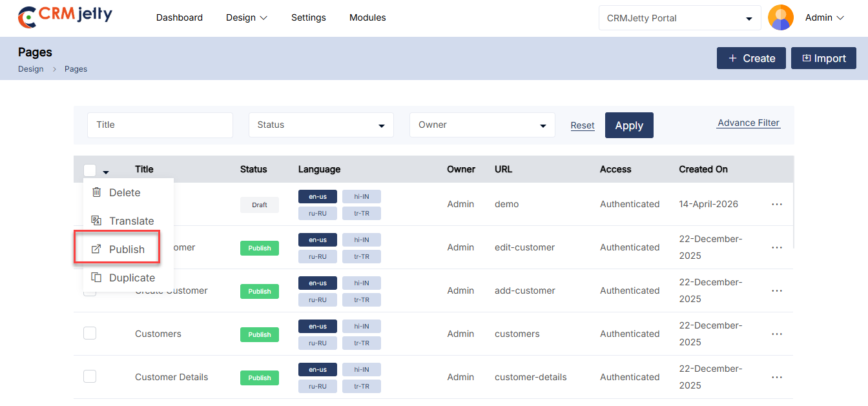Open three-dot menu for the customer-details row

tap(776, 377)
